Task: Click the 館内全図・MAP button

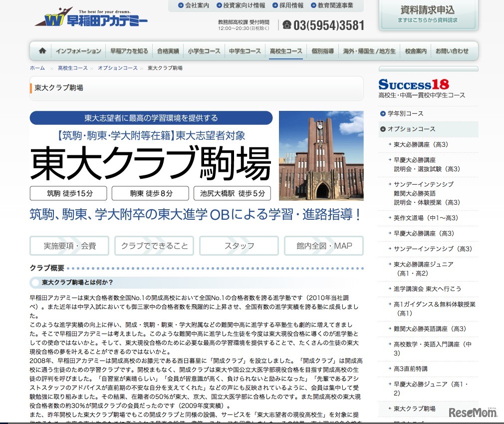Action: coord(324,246)
